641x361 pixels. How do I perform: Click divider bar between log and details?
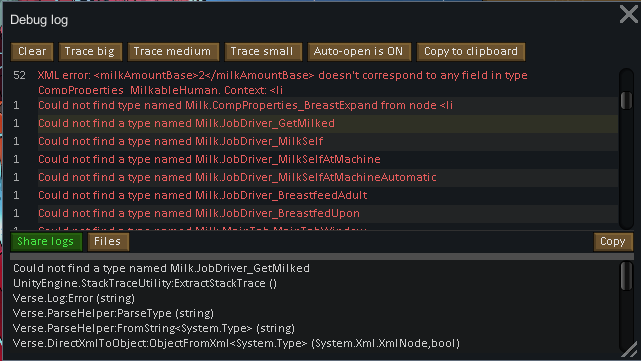[x=322, y=256]
